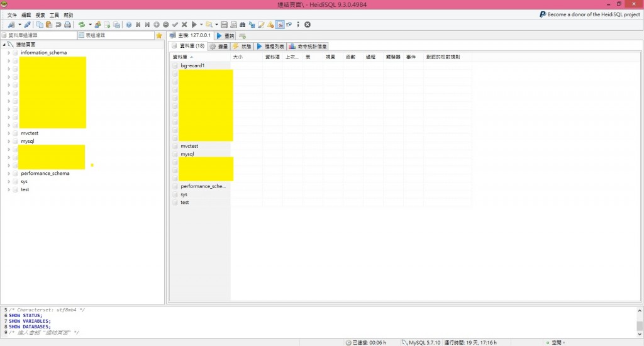644x346 pixels.
Task: Click the post changes checkmark icon
Action: pos(175,25)
